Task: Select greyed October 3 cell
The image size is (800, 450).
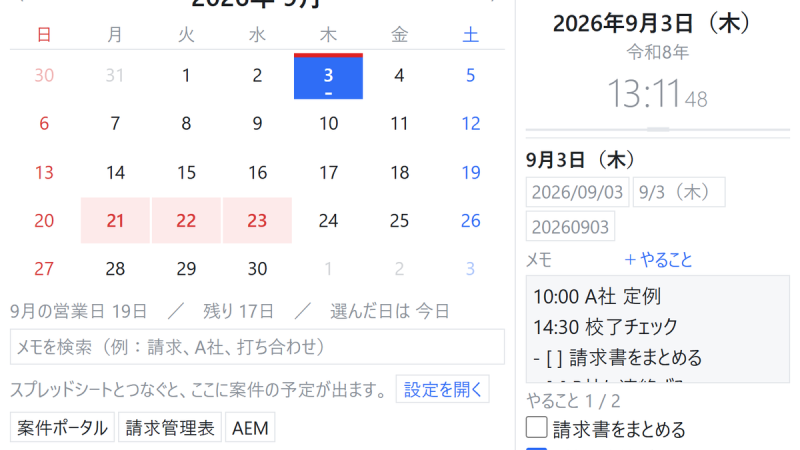Action: [x=470, y=268]
